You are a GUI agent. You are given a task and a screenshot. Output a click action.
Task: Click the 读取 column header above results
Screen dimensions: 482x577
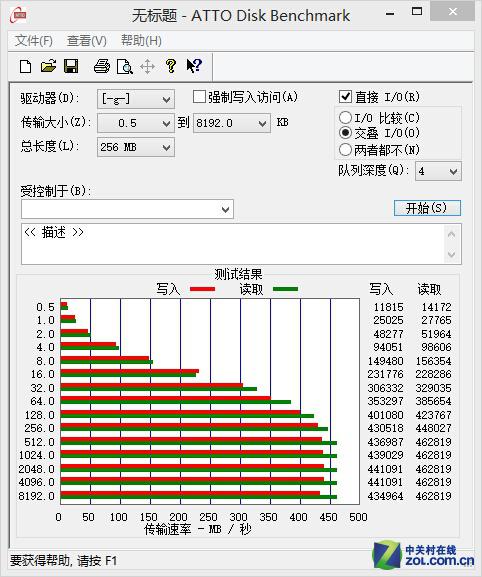pos(429,289)
